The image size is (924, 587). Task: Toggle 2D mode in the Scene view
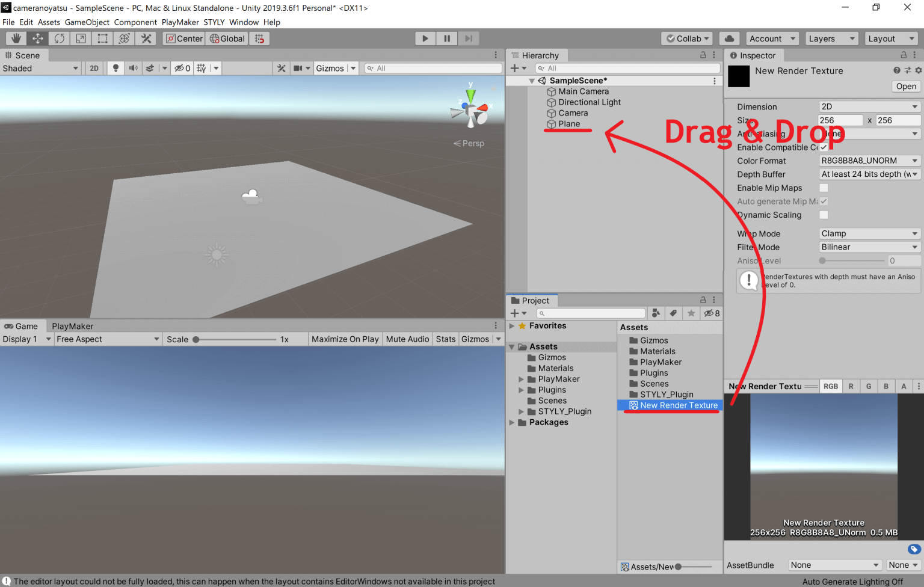click(94, 67)
